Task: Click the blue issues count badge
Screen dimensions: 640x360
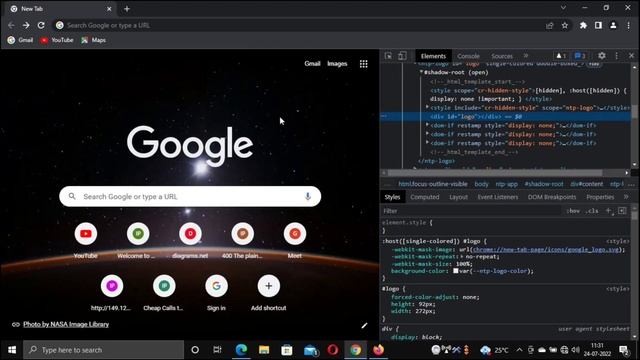Action: coord(580,56)
